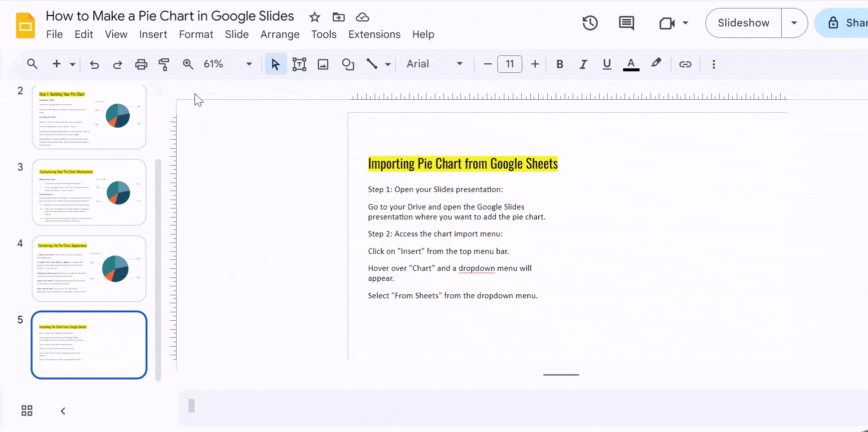Open more toolbar options menu

tap(714, 64)
